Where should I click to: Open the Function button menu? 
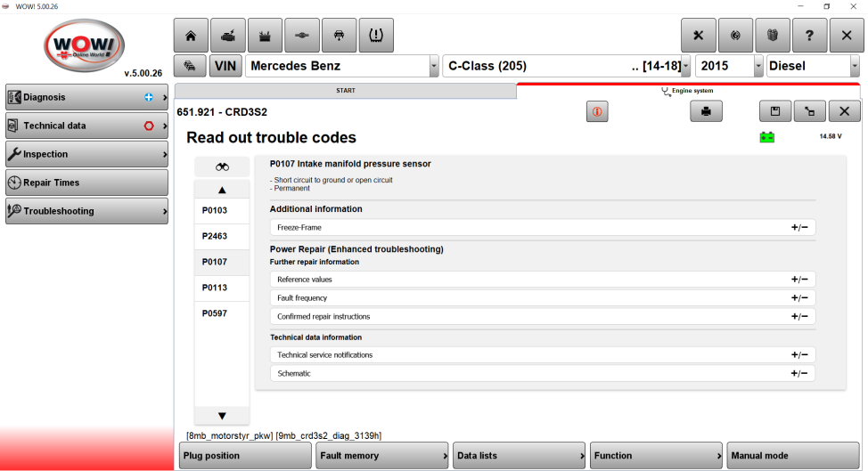click(656, 456)
